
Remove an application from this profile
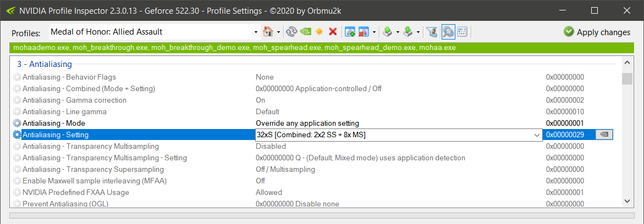[x=364, y=32]
